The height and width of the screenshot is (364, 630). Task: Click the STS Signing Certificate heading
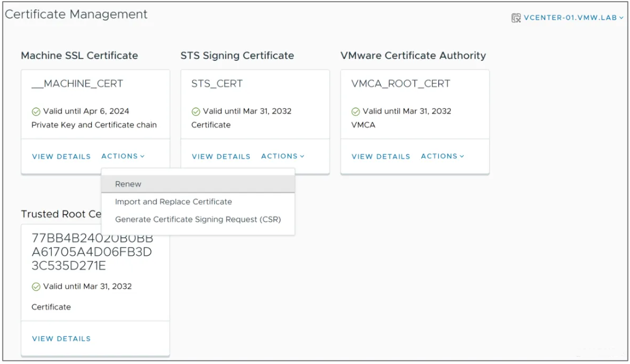click(237, 56)
